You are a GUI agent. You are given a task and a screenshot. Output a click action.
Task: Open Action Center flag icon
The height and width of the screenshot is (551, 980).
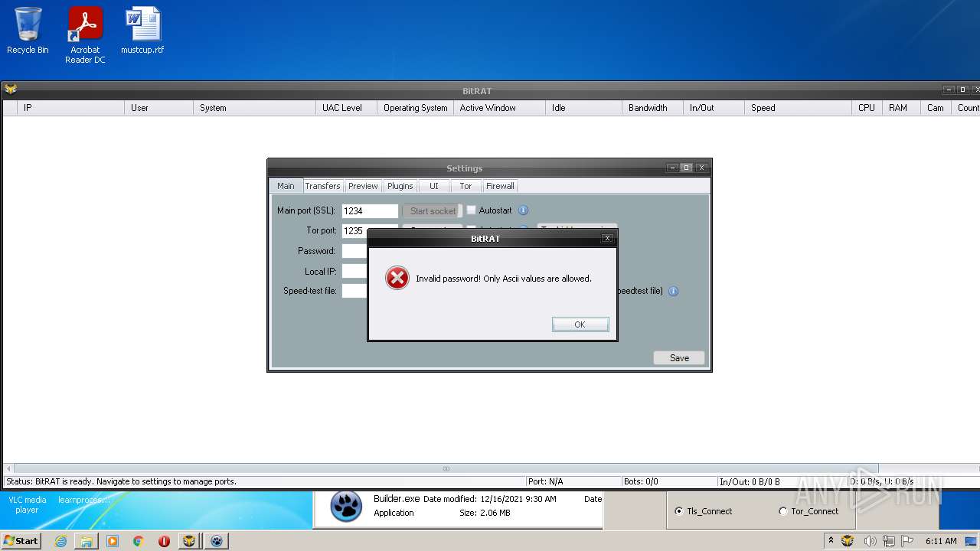(907, 541)
